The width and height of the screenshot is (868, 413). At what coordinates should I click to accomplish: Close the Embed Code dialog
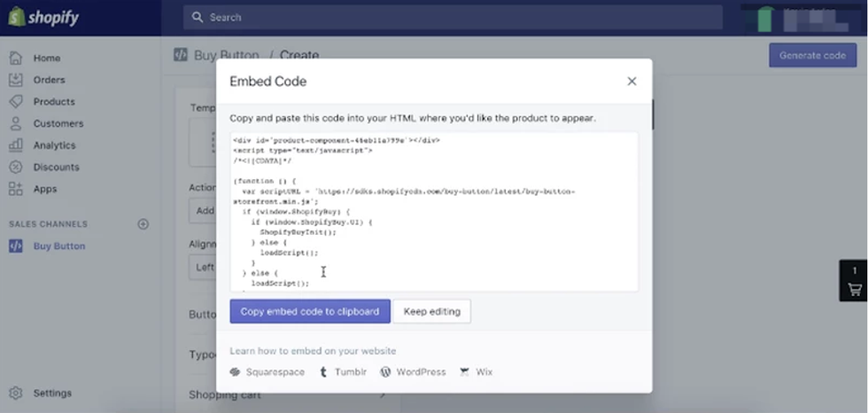point(632,82)
